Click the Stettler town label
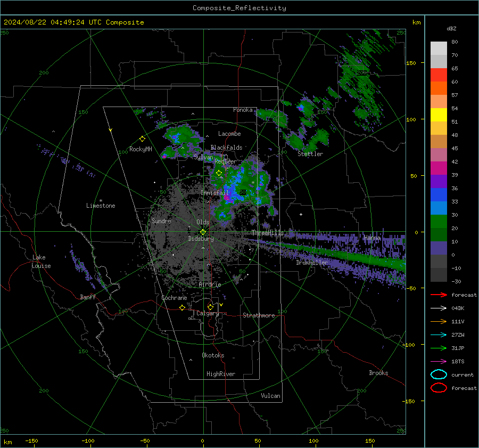Screen dimensions: 479x448 pyautogui.click(x=310, y=154)
